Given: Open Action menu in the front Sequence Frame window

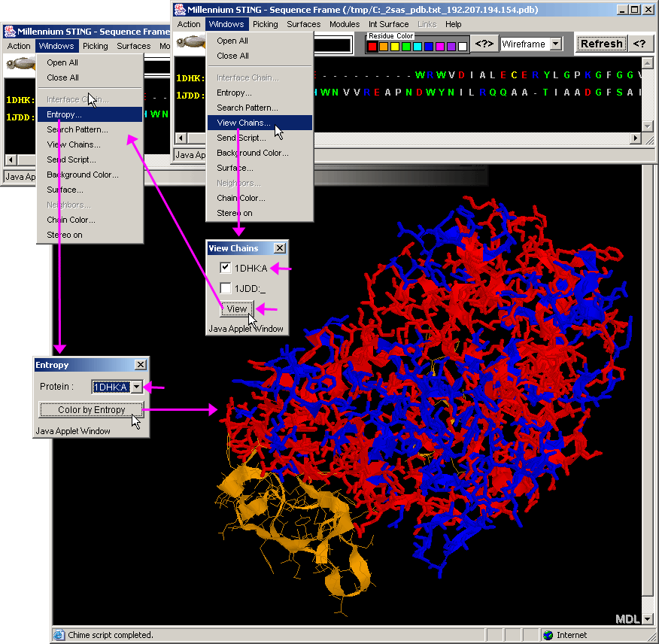Looking at the screenshot, I should pos(189,24).
